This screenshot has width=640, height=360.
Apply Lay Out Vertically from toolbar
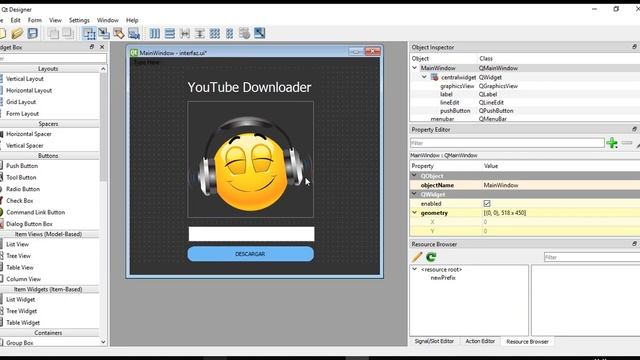[x=170, y=33]
